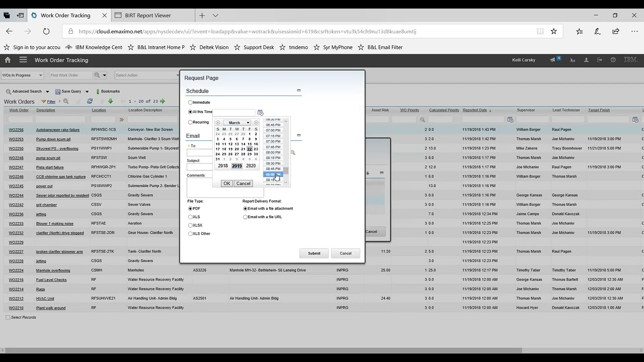
Task: Choose PDF file type
Action: coord(190,209)
